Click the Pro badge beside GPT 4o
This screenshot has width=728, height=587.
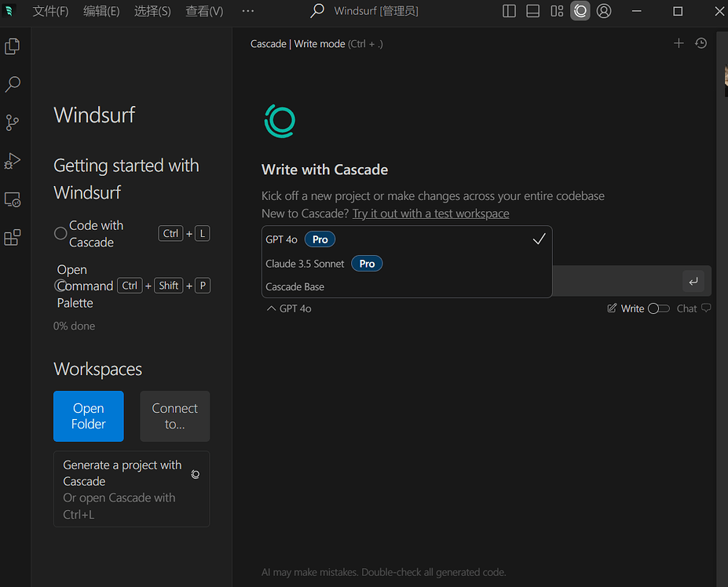point(320,239)
